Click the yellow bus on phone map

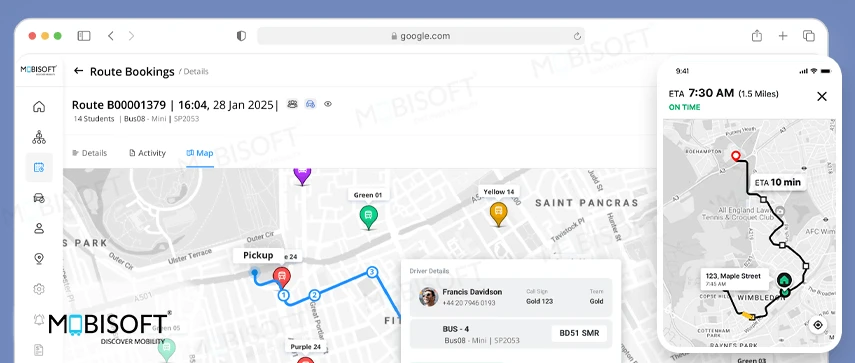749,316
